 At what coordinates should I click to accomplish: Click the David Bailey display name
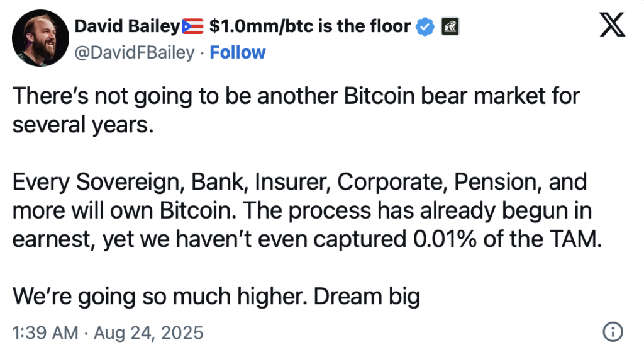pos(127,26)
